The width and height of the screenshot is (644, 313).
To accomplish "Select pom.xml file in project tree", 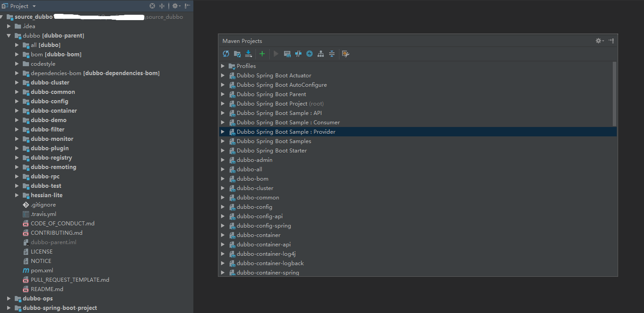I will coord(42,271).
